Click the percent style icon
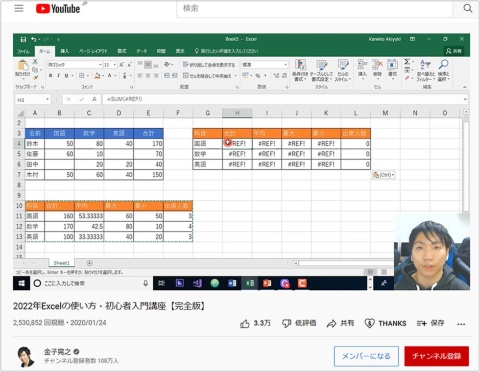The image size is (480, 372). pos(258,76)
